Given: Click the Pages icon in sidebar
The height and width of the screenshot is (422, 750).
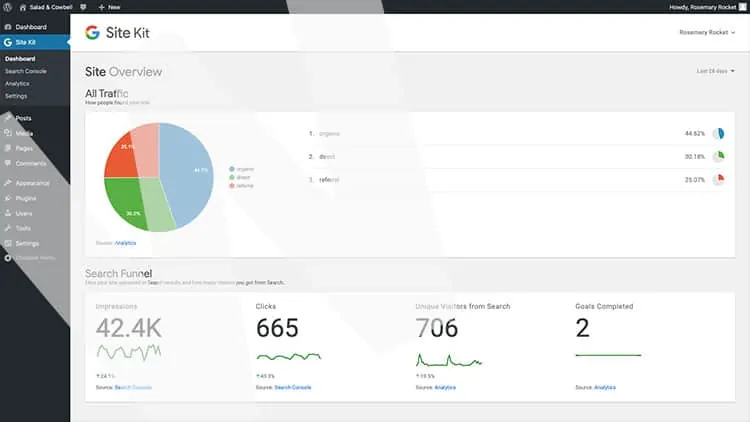Looking at the screenshot, I should click(8, 148).
